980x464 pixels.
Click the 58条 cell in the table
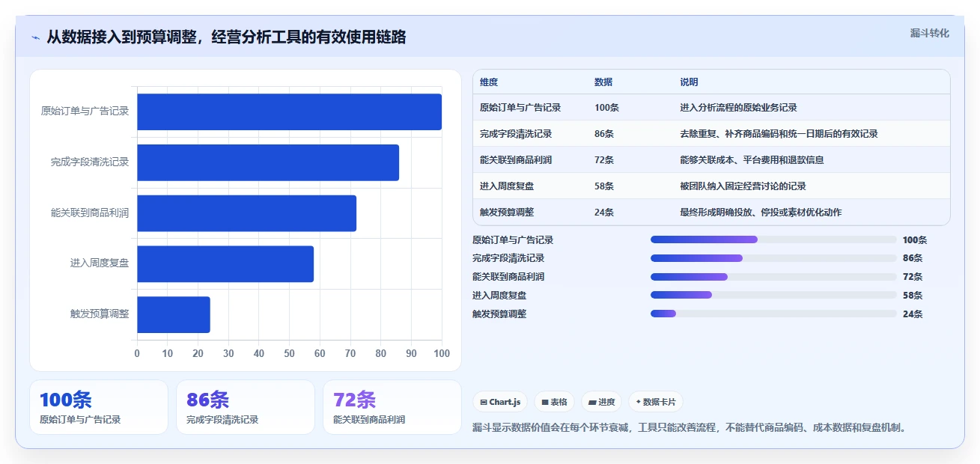pyautogui.click(x=604, y=186)
